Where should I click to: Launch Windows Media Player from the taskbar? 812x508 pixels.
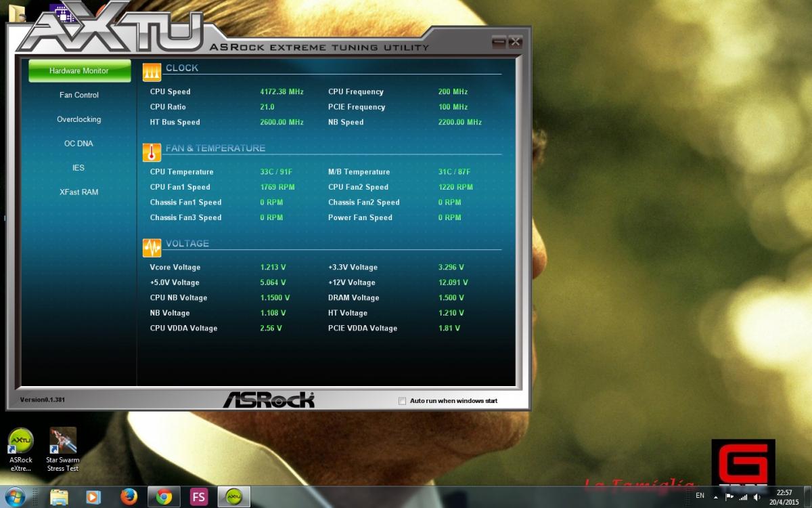click(93, 497)
